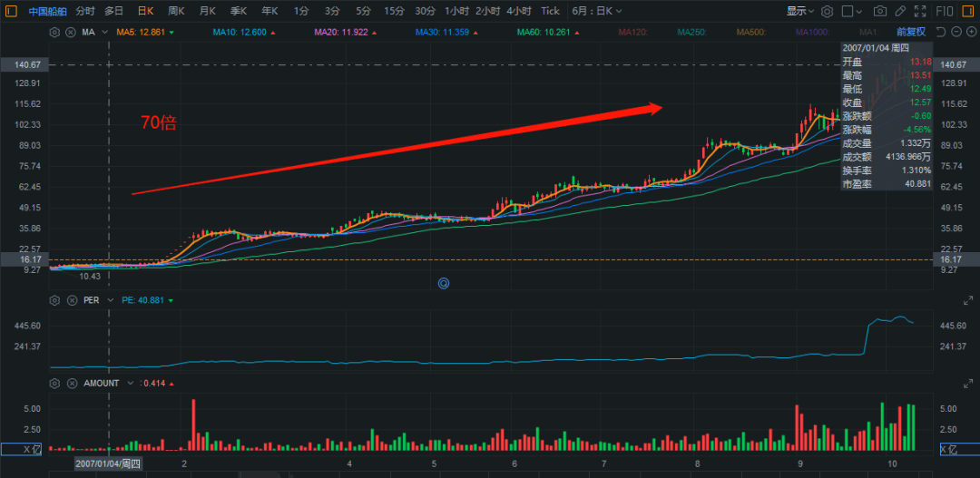Open the 显示 display dropdown
Image resolution: width=980 pixels, height=478 pixels.
pos(800,11)
